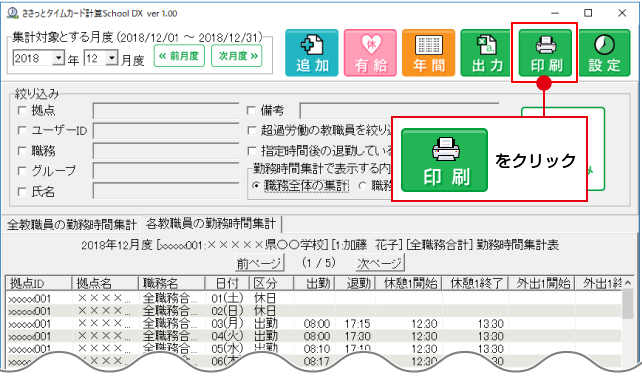
Task: Enable the ユーザーID filter checkbox
Action: (22, 130)
